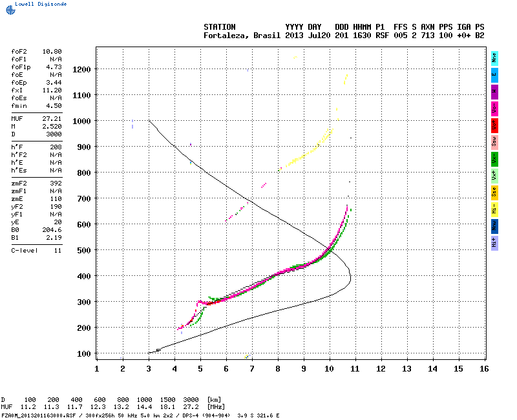This screenshot has height=420, width=517.
Task: Select the MUF table value 11.2
Action: click(28, 407)
